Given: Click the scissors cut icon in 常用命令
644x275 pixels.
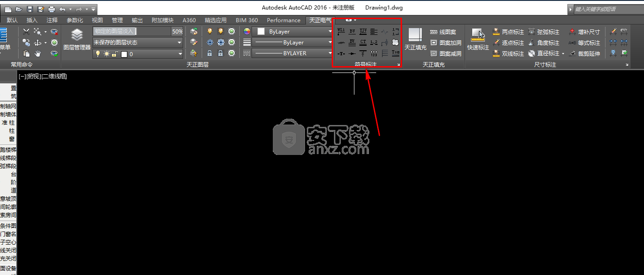Looking at the screenshot, I should point(26,32).
